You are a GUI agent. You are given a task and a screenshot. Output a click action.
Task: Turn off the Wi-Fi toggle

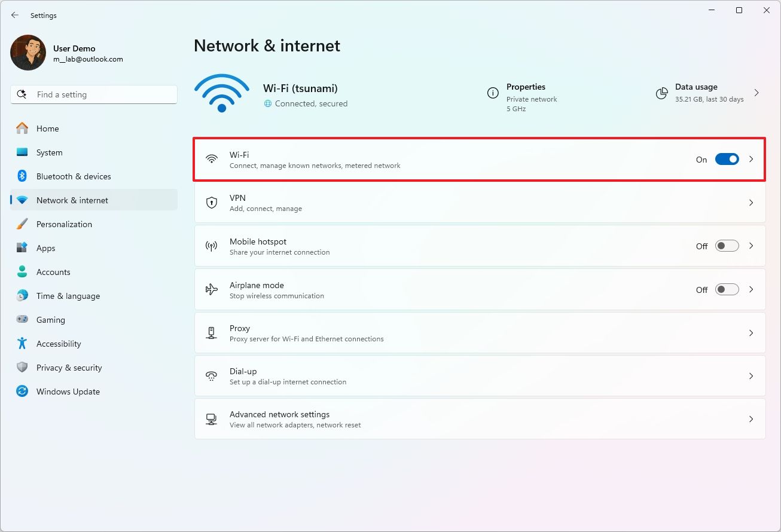727,158
